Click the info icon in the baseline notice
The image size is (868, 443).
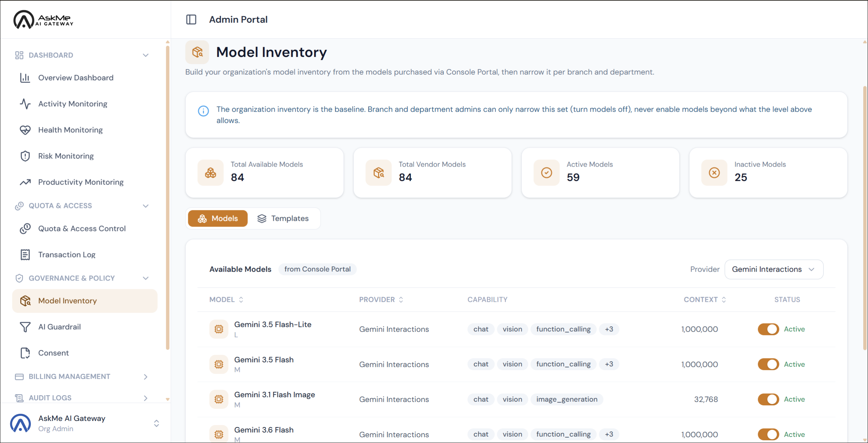[203, 111]
